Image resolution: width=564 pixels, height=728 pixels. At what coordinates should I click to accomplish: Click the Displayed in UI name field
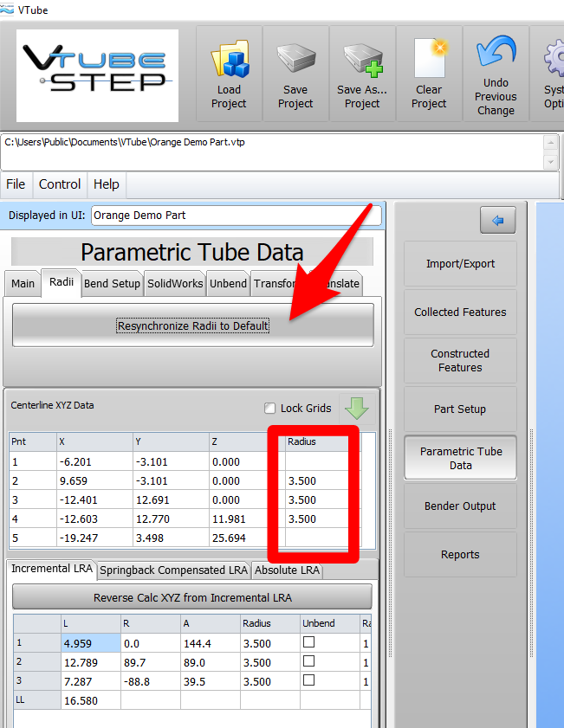(235, 216)
